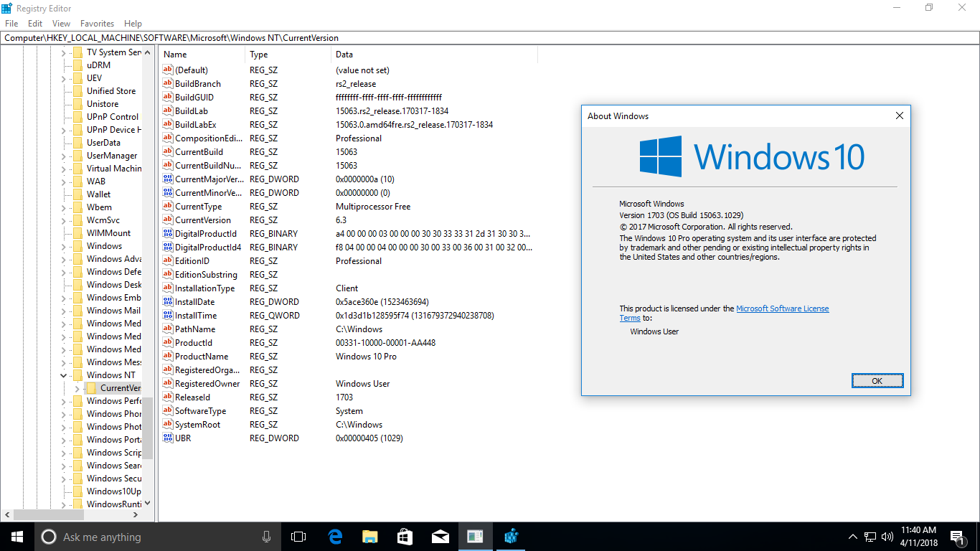Click the InstallDate DWORD value icon
The height and width of the screenshot is (551, 980).
pyautogui.click(x=168, y=302)
